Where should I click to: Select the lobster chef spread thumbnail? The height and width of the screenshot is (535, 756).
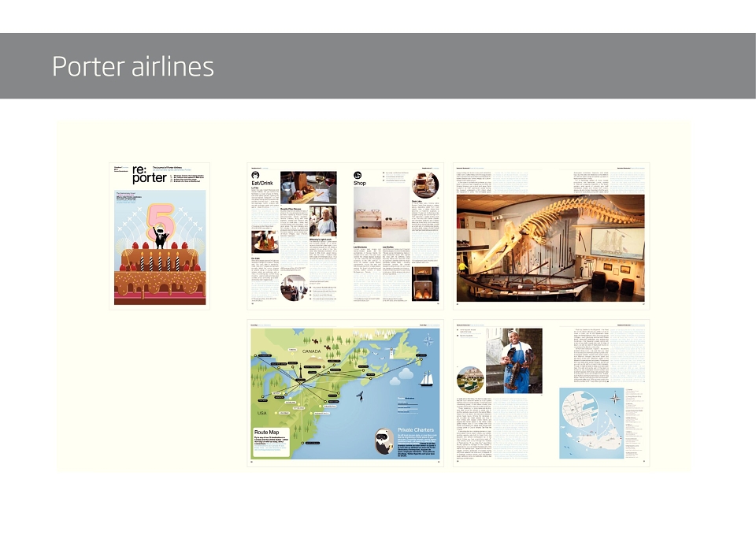[x=551, y=392]
